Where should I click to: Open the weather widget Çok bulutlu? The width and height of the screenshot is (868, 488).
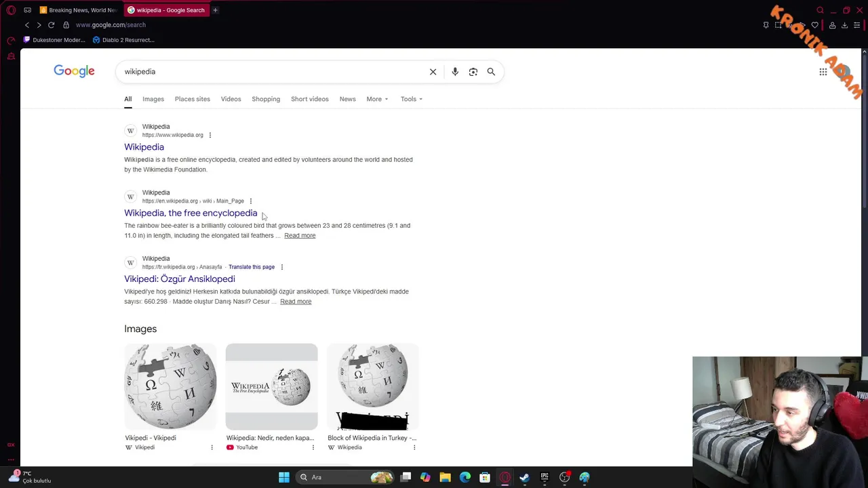tap(28, 477)
